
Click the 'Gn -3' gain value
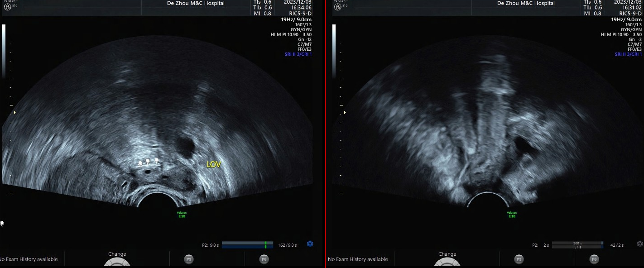click(635, 39)
